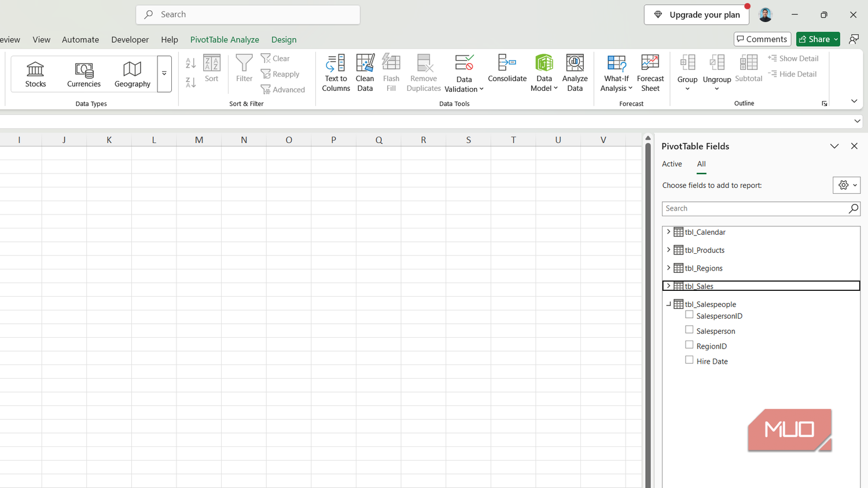Open Advanced filter options
The height and width of the screenshot is (488, 868).
pyautogui.click(x=283, y=90)
